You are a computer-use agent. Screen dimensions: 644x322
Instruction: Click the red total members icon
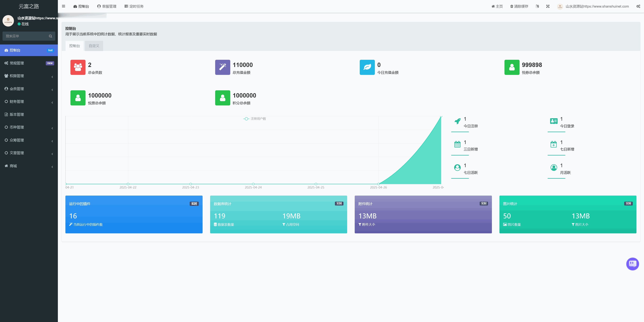(78, 67)
